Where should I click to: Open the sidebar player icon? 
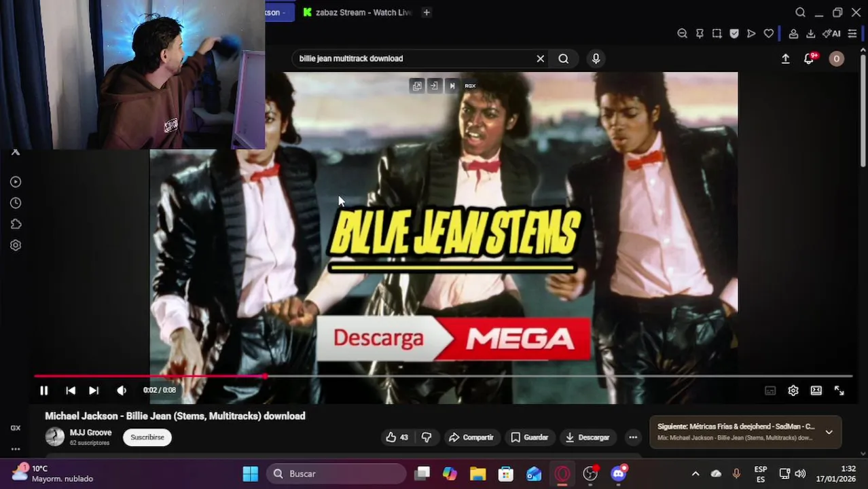coord(16,182)
